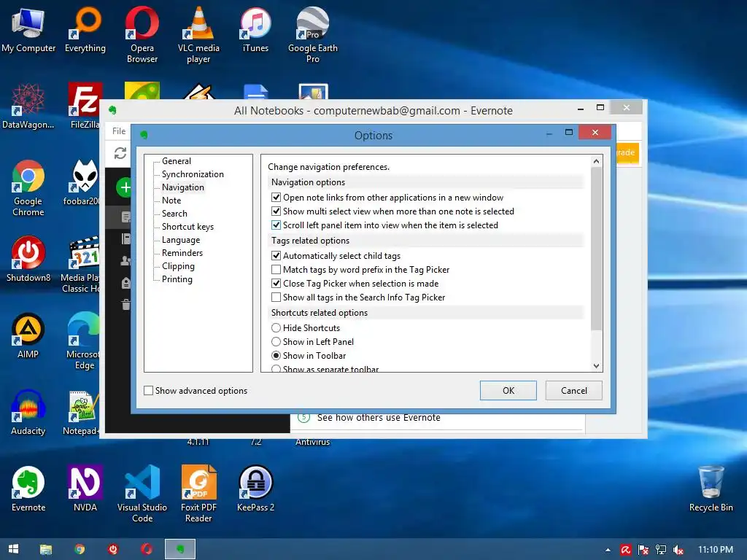This screenshot has width=747, height=560.
Task: Open the Printing options page
Action: 177,279
